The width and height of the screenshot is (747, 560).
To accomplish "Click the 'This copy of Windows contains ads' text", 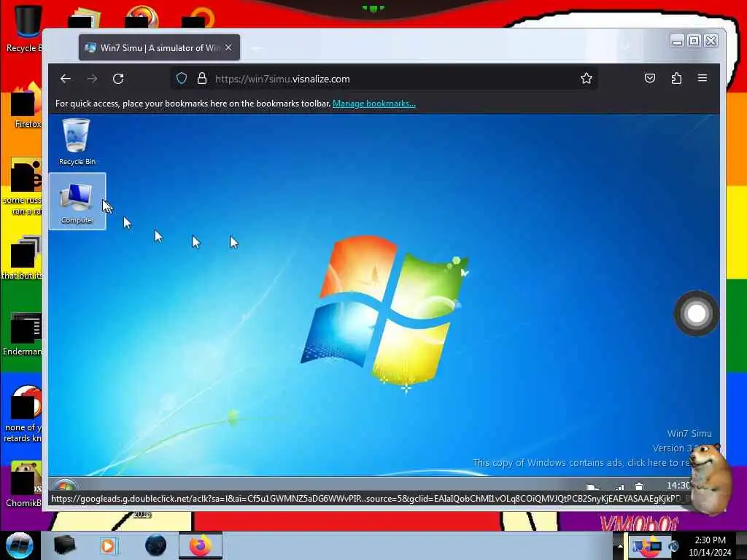I will point(581,462).
